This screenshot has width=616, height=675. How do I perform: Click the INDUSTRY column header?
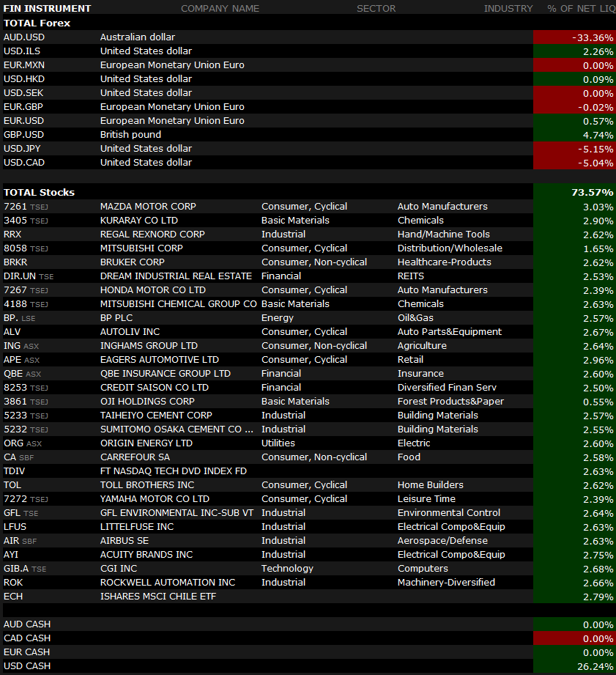[x=508, y=9]
